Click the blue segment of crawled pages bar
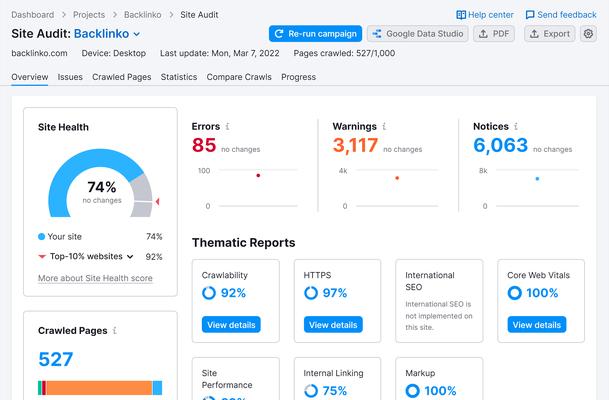This screenshot has height=400, width=609. pyautogui.click(x=157, y=388)
